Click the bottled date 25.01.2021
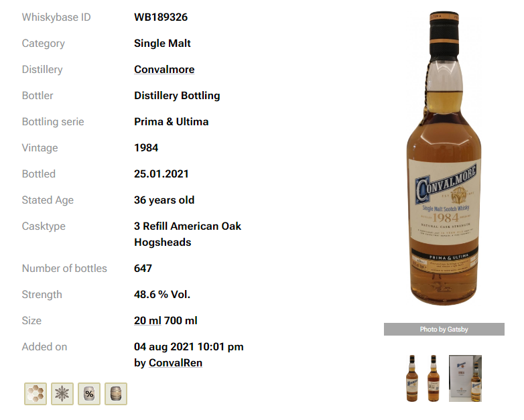This screenshot has height=420, width=524. (161, 174)
